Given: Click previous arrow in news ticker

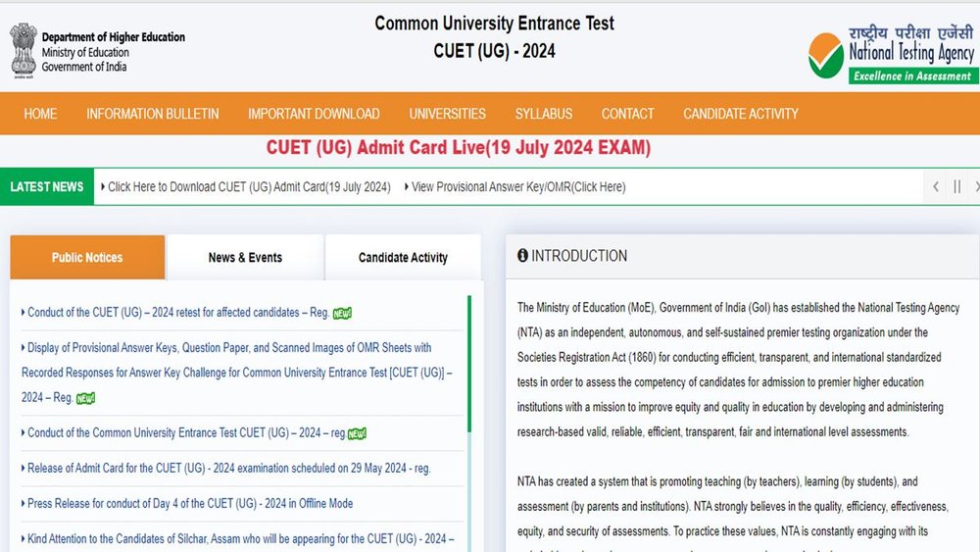Looking at the screenshot, I should click(x=936, y=186).
